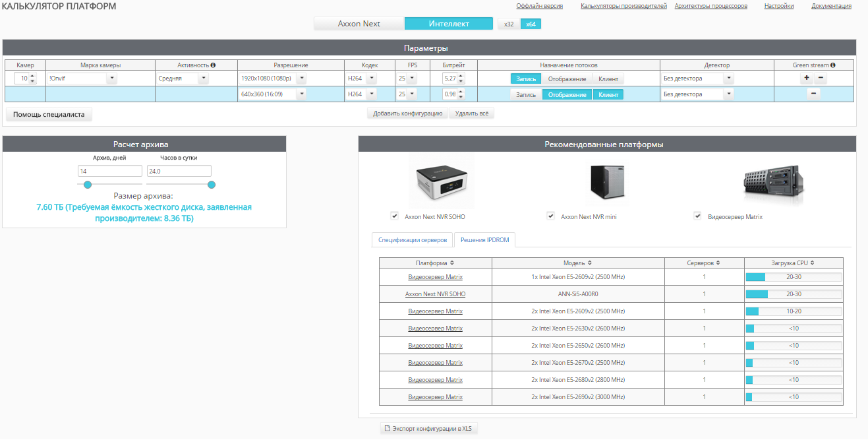
Task: Select the Axxon Next product tab
Action: point(359,24)
